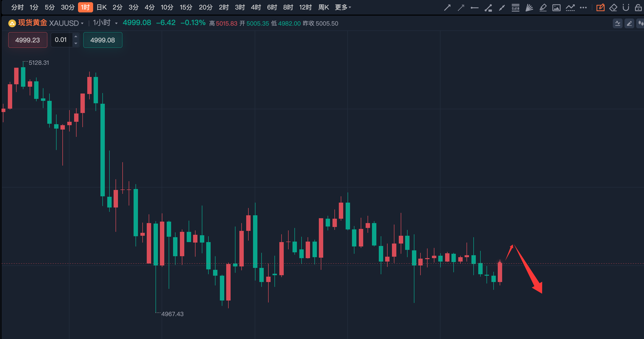Click the red 4999.23 price button

(x=28, y=40)
